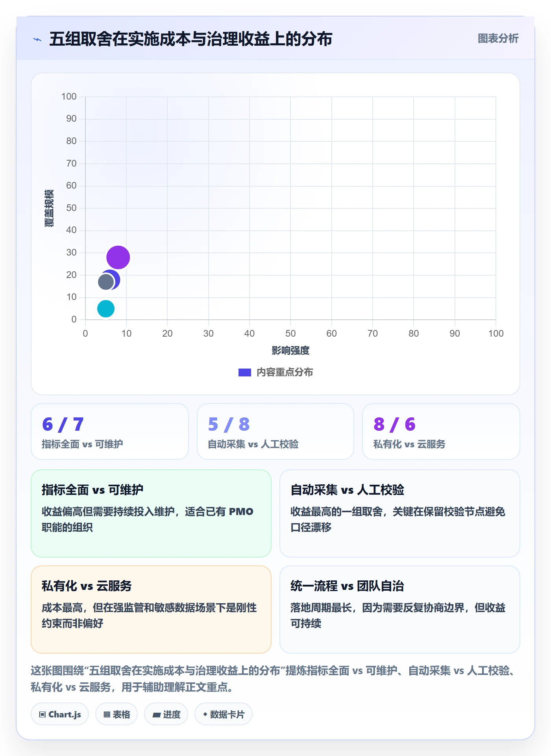
Task: Click the 内容重点分布 legend label
Action: pyautogui.click(x=285, y=372)
